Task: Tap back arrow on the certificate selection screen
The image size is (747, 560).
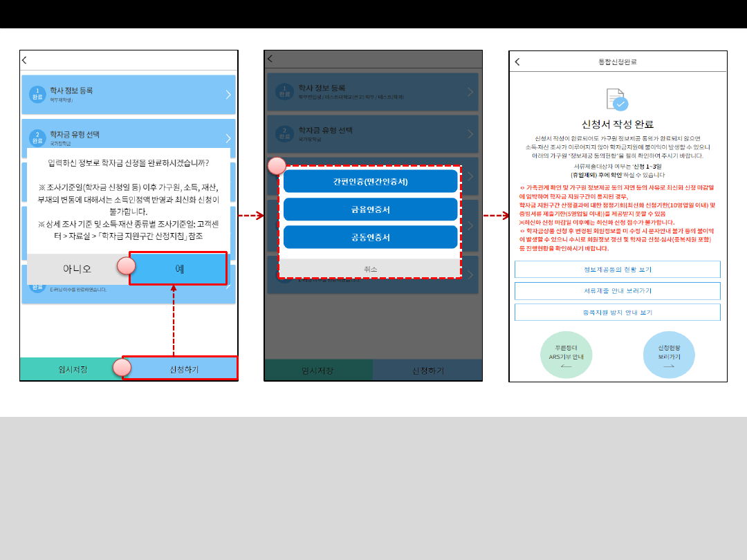Action: pyautogui.click(x=270, y=59)
